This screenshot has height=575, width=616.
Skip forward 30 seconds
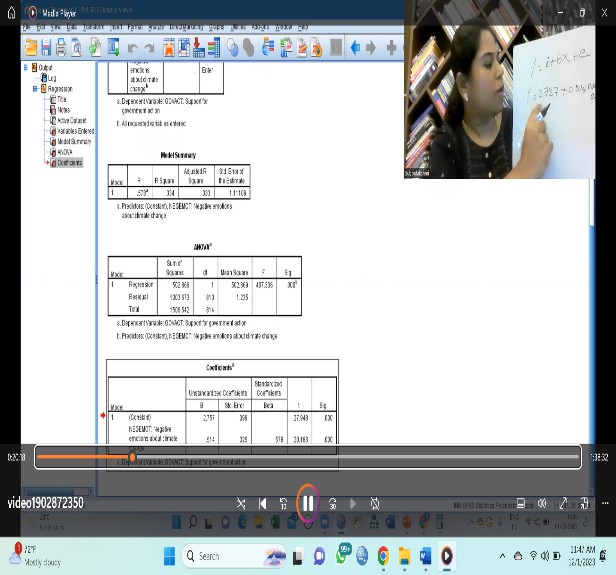(332, 504)
